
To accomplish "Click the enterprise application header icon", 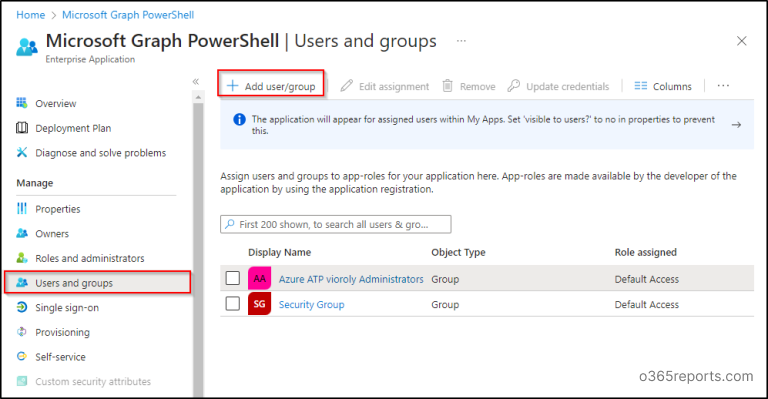I will coord(26,47).
